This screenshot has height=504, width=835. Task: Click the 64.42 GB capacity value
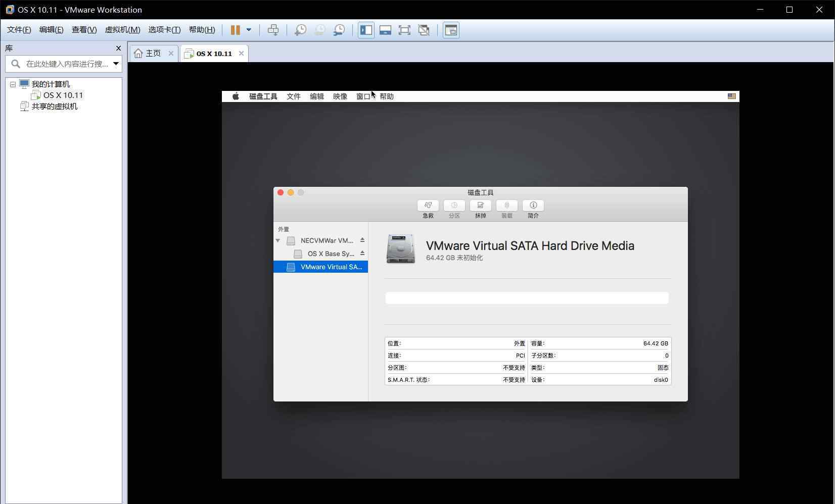click(x=656, y=343)
